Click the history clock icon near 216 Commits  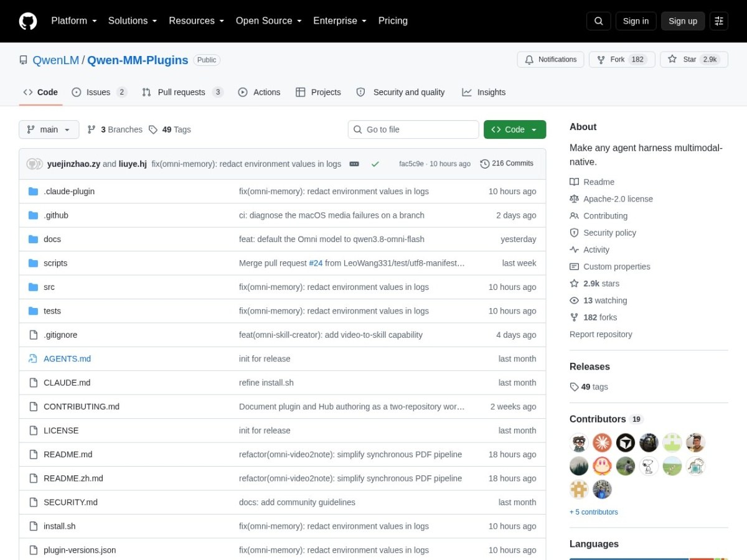[485, 164]
